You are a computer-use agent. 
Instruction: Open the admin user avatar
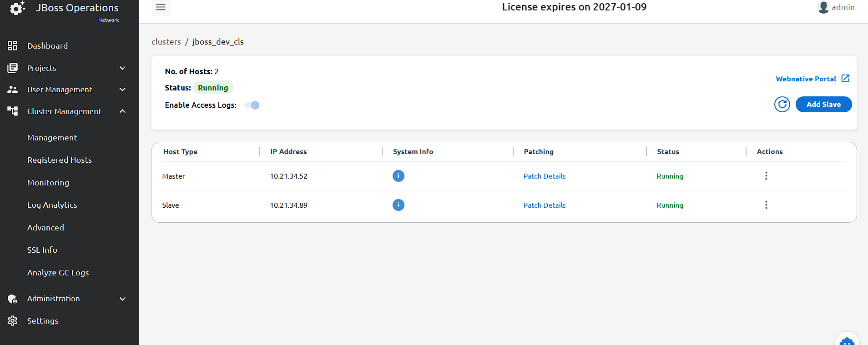point(823,7)
